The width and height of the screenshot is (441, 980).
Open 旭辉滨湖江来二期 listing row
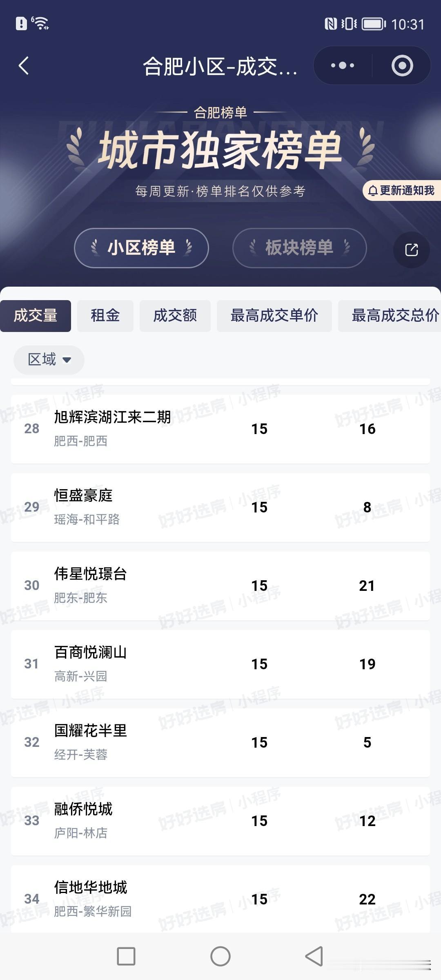click(220, 429)
